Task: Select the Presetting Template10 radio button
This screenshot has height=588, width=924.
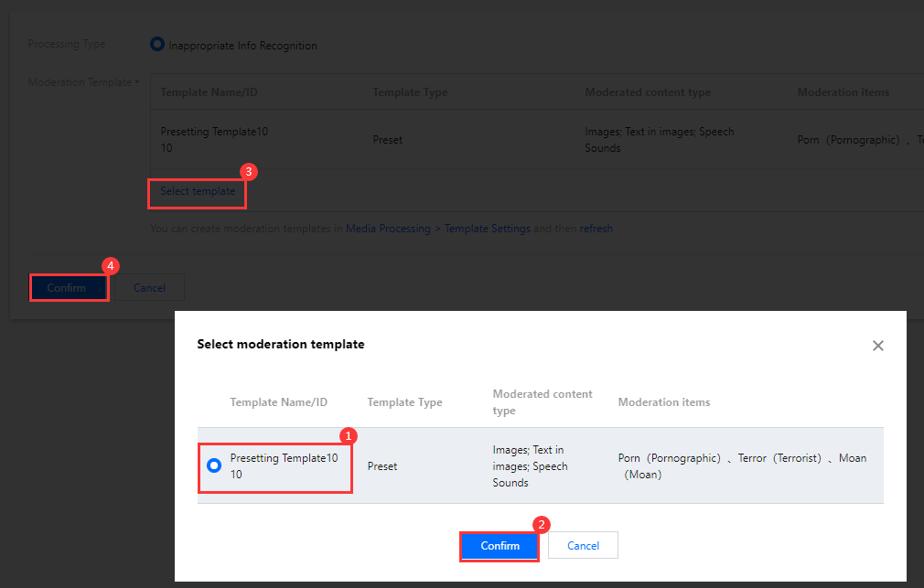Action: 214,465
